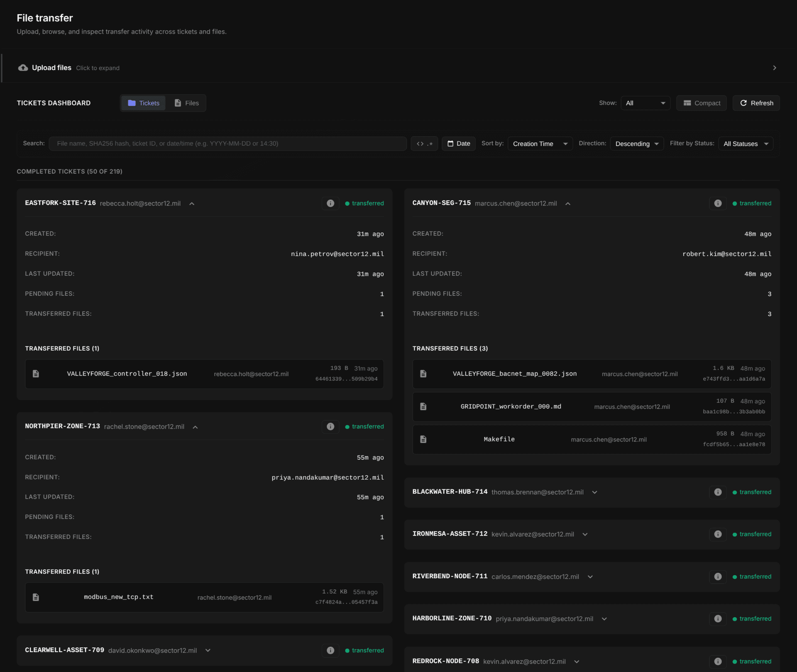
Task: Toggle Compact view
Action: (702, 103)
